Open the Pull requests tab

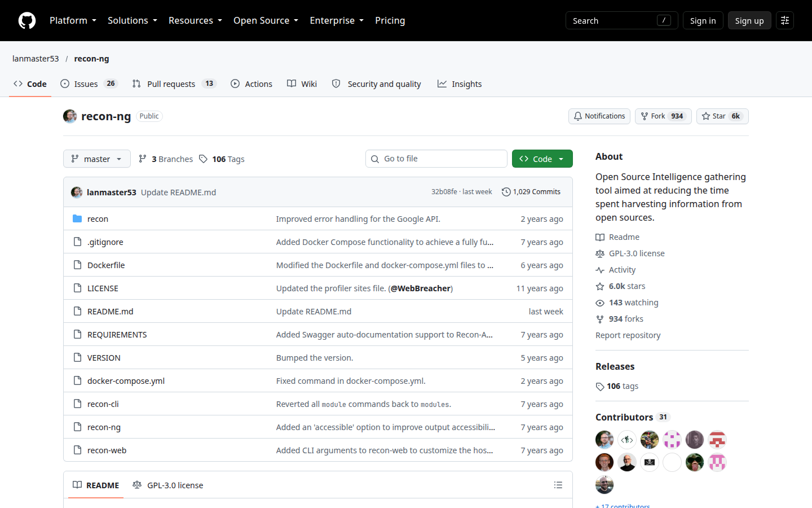coord(174,84)
